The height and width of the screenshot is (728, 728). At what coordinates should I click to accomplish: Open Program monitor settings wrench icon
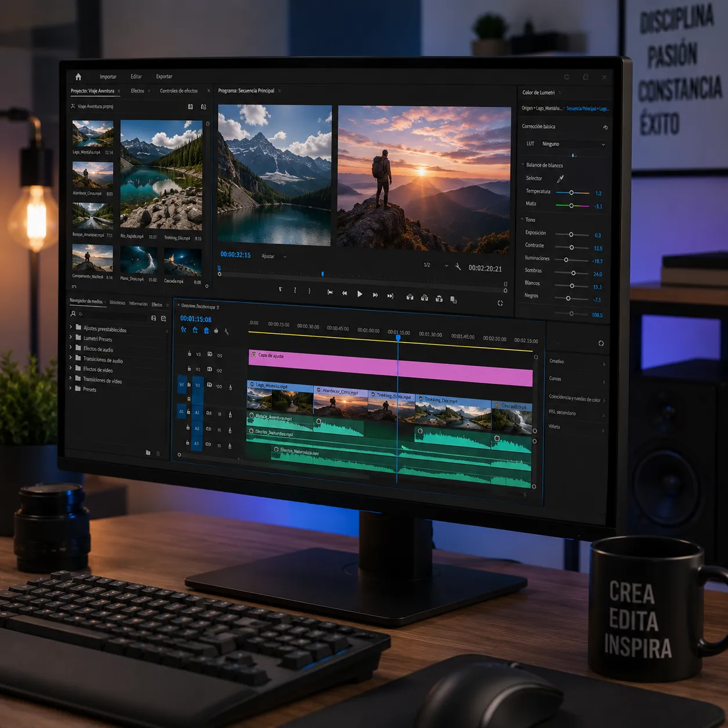[x=458, y=266]
